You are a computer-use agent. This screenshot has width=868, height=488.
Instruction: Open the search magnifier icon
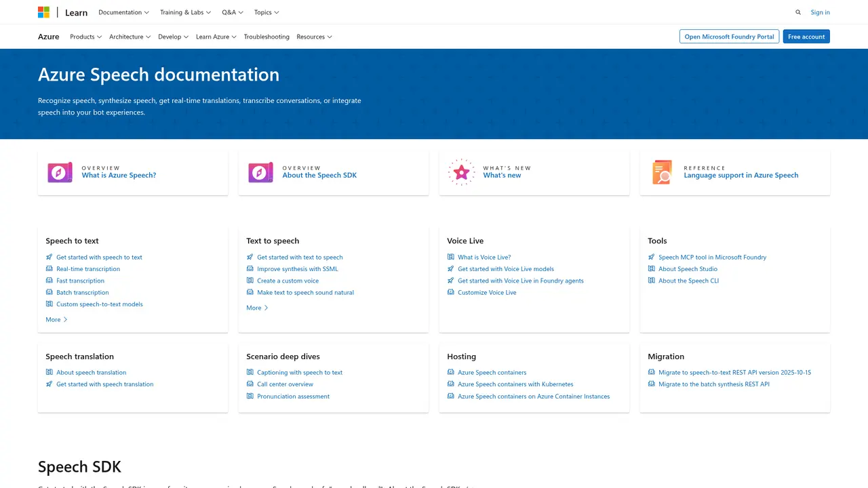798,12
